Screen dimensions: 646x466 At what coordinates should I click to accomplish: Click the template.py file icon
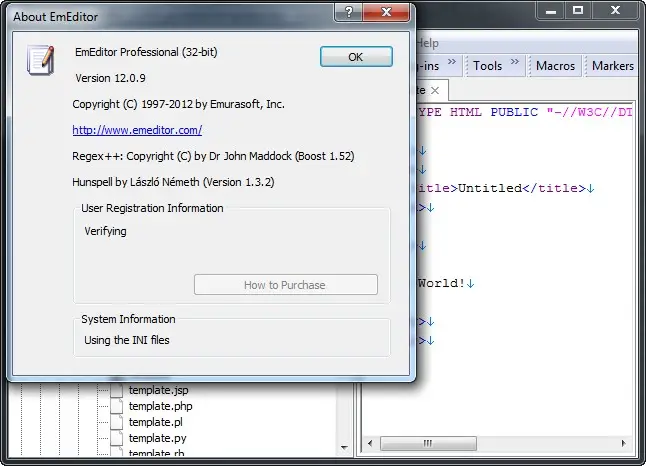pos(117,438)
